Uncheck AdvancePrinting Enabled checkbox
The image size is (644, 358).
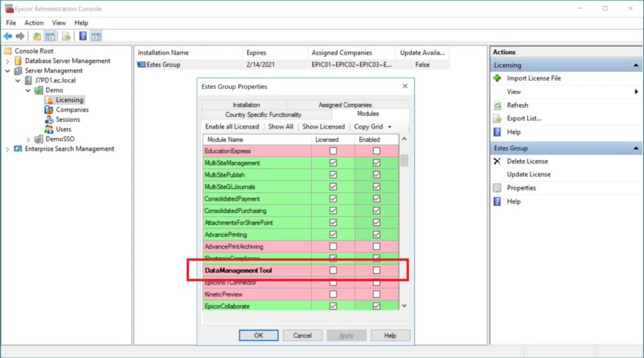pos(376,234)
